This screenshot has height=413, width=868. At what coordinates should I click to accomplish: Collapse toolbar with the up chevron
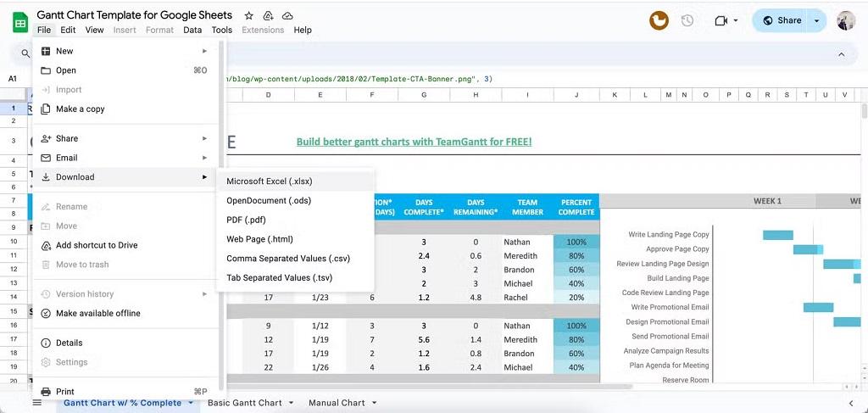[842, 54]
